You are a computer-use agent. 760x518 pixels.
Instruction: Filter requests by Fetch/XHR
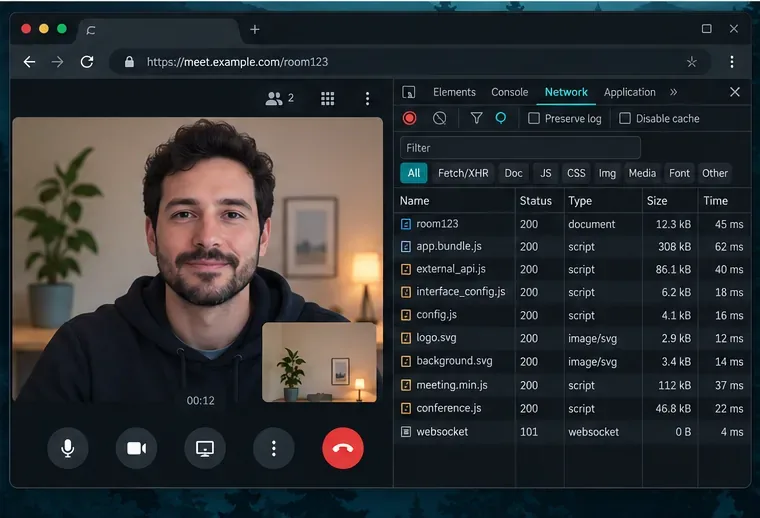pyautogui.click(x=463, y=173)
